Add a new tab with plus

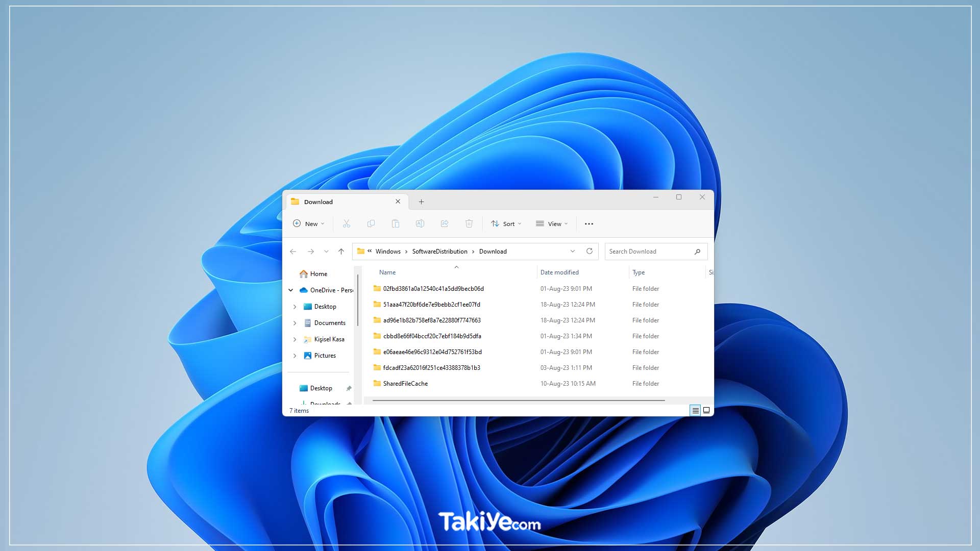(x=421, y=202)
